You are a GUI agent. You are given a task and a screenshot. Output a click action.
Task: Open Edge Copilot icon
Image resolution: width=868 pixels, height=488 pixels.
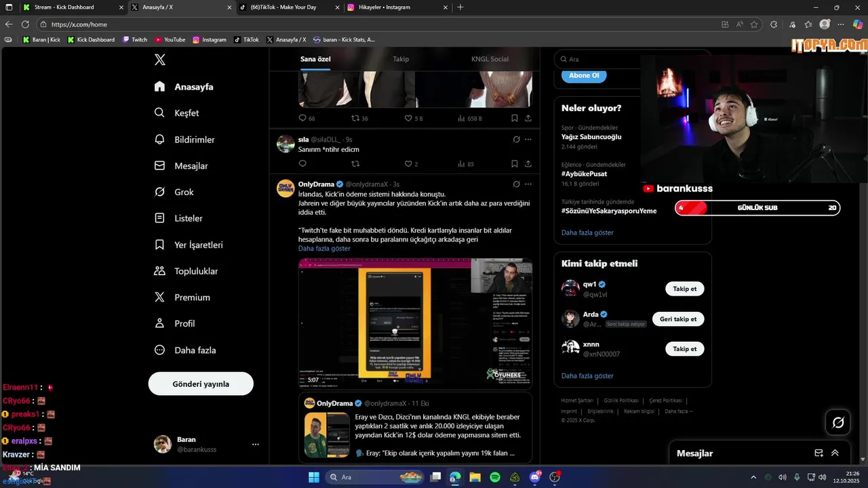(x=857, y=24)
